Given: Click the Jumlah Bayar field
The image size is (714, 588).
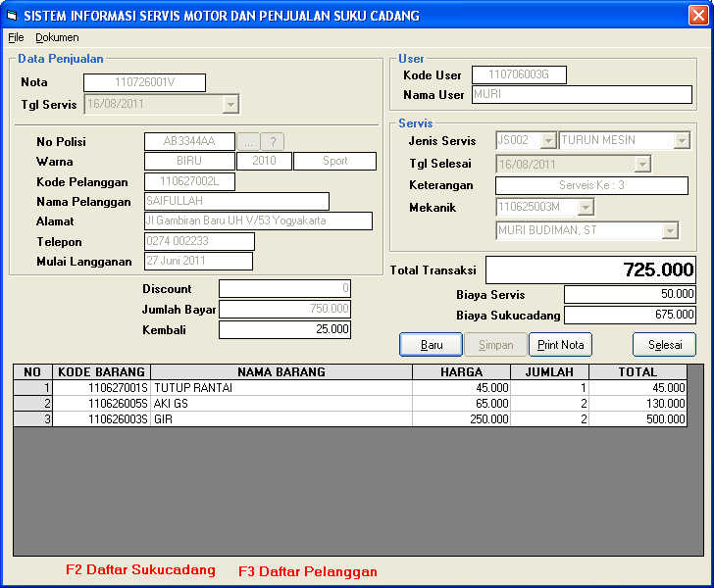Looking at the screenshot, I should 284,309.
